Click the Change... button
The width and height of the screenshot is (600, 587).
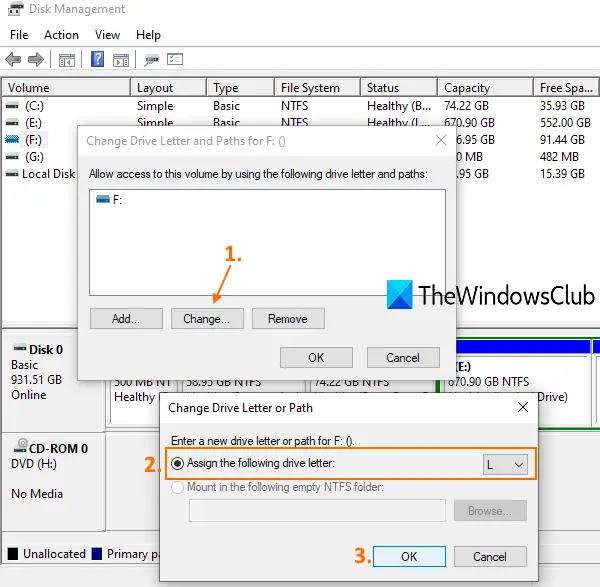tap(207, 319)
